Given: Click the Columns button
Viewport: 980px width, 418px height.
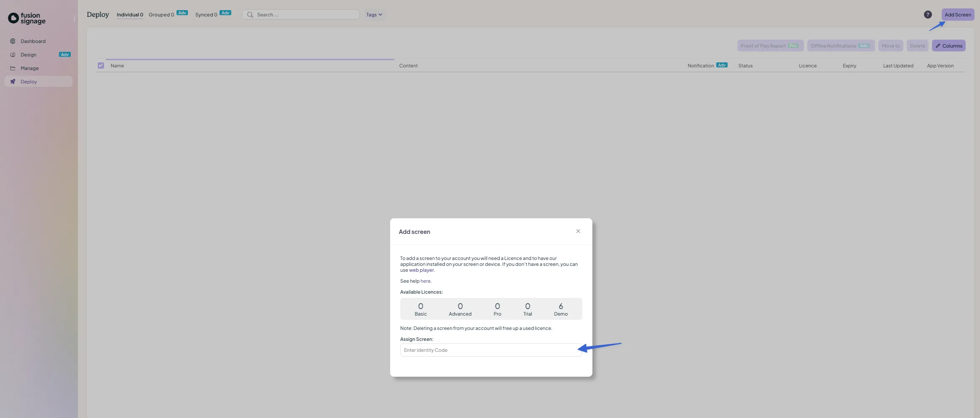Looking at the screenshot, I should click(948, 46).
